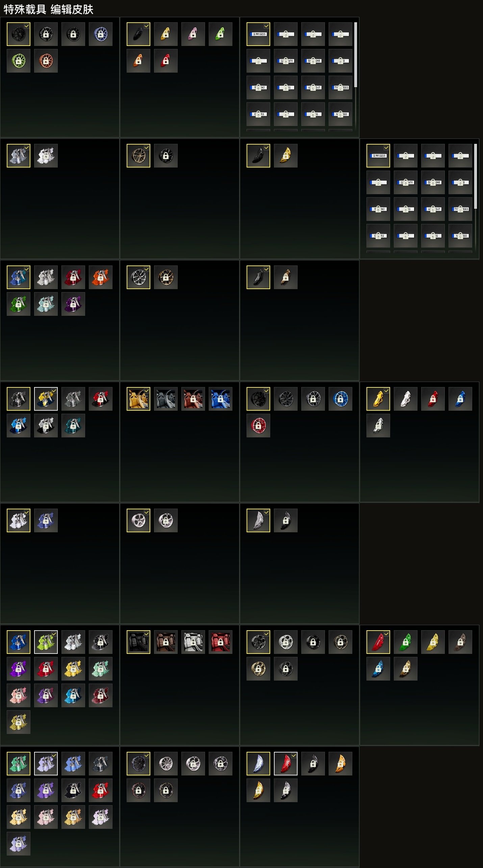The height and width of the screenshot is (868, 483).
Task: Choose the locked orange spray paint color
Action: point(101,277)
